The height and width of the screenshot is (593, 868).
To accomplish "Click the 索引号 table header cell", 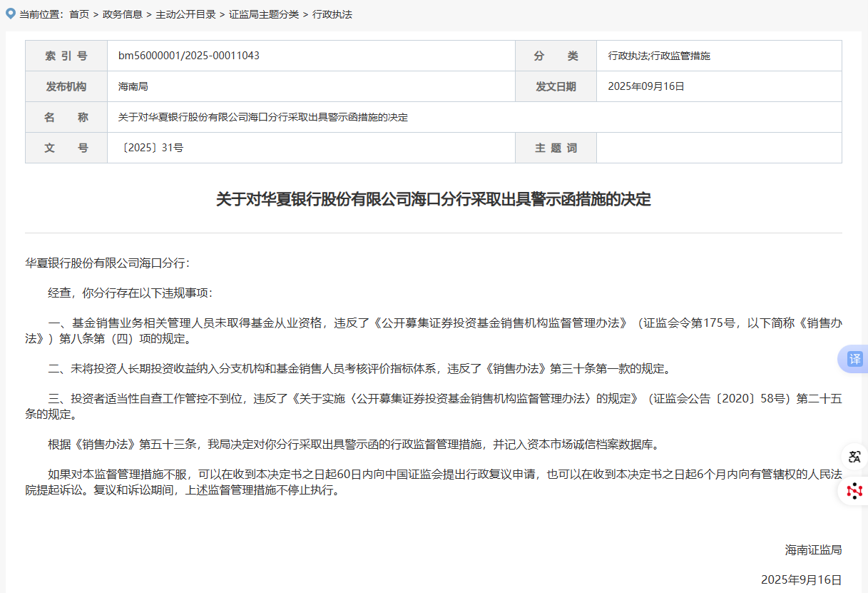I will click(66, 56).
